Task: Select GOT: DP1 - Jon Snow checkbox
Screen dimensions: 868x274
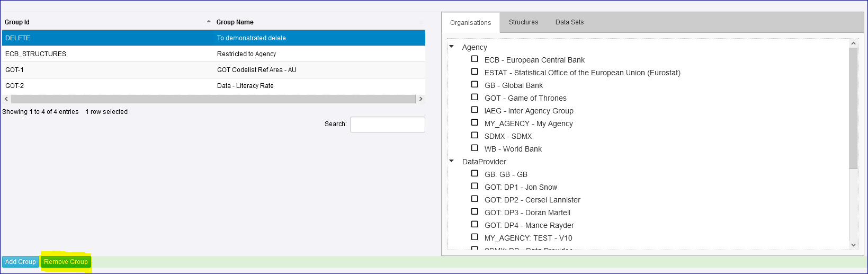Action: 475,187
